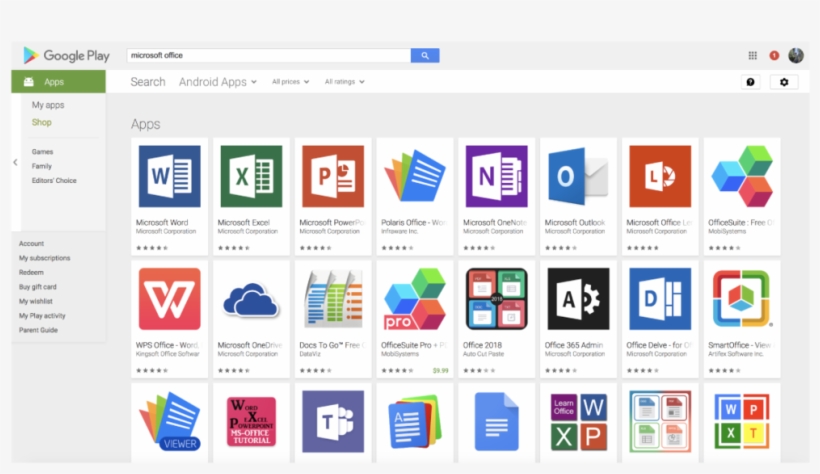Click the Office 365 Admin title text
820x474 pixels.
pyautogui.click(x=574, y=345)
